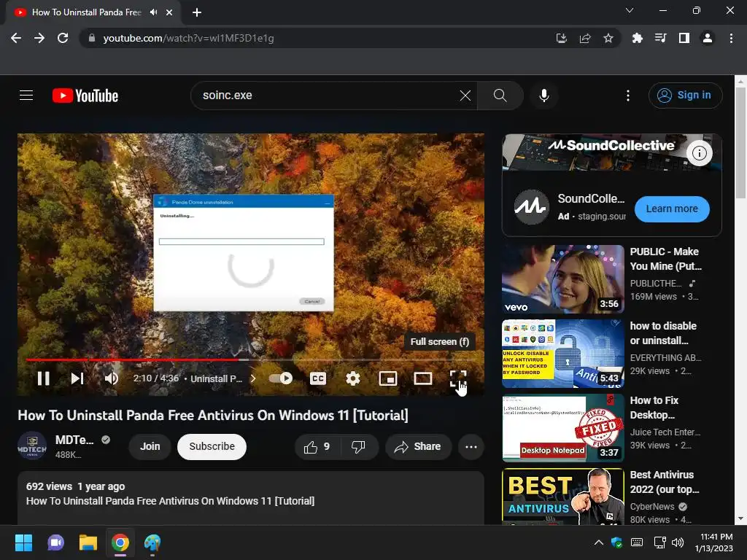This screenshot has height=560, width=747.
Task: Open the YouTube guide hamburger menu
Action: point(26,96)
